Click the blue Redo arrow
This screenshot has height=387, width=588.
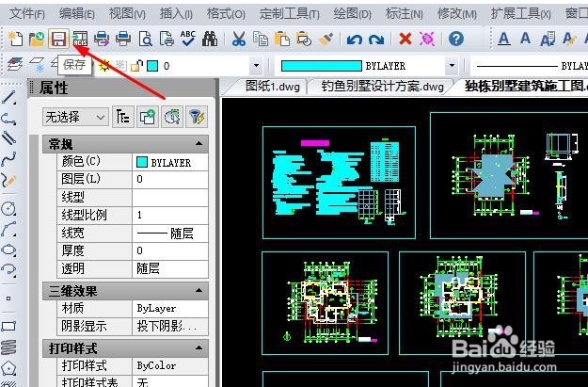click(376, 39)
